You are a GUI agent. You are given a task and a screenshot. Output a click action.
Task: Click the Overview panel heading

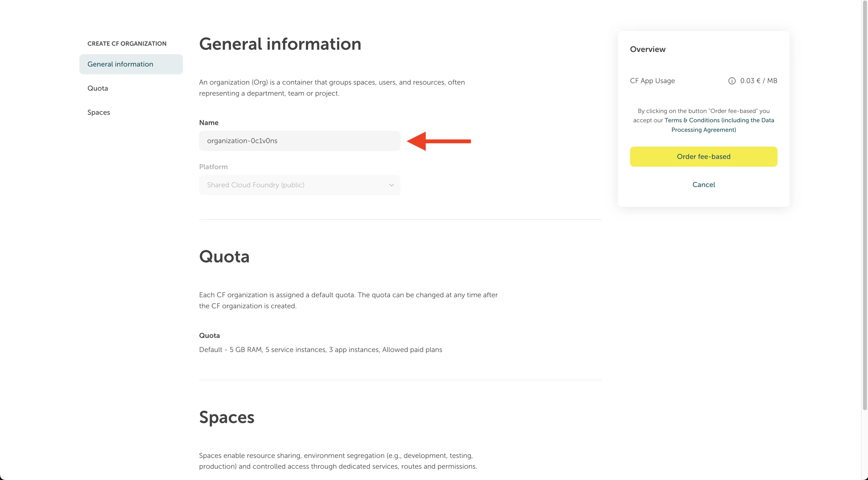pos(647,49)
